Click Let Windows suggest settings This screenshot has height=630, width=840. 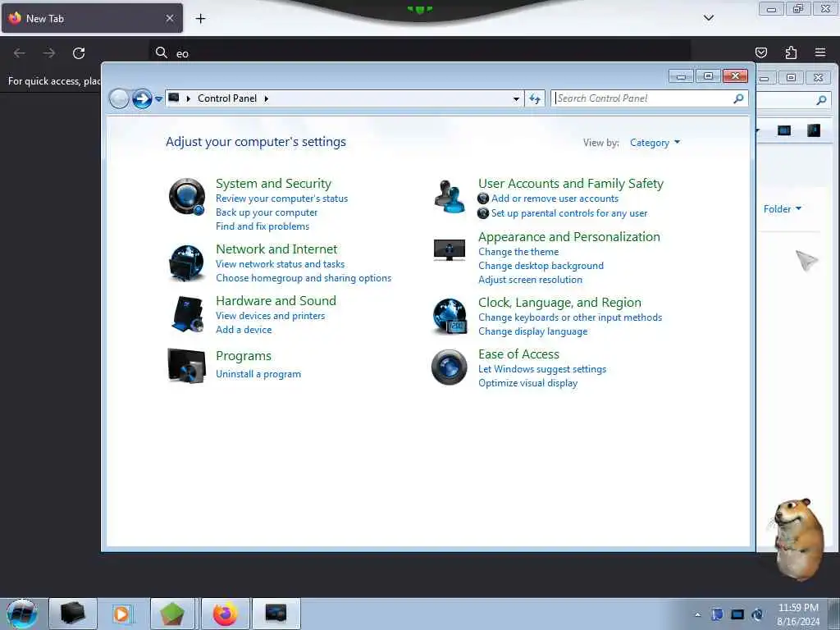pos(542,369)
